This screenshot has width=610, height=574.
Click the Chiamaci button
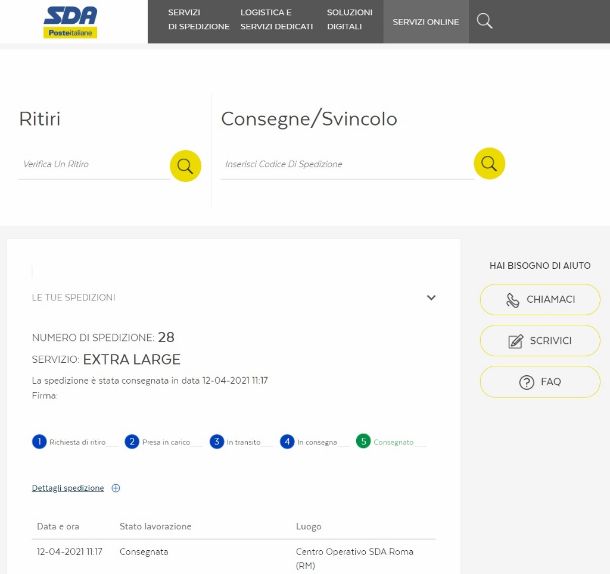540,299
